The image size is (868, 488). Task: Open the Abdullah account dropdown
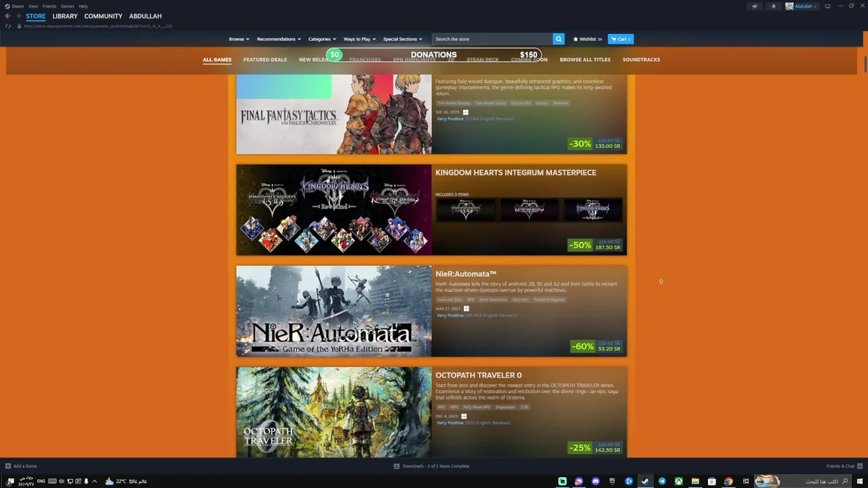pos(806,6)
